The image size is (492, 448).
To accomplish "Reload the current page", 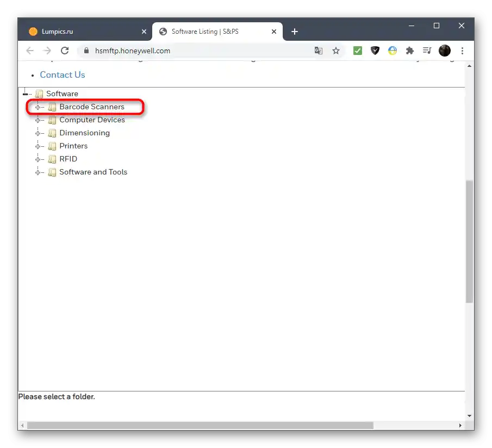I will coord(65,51).
